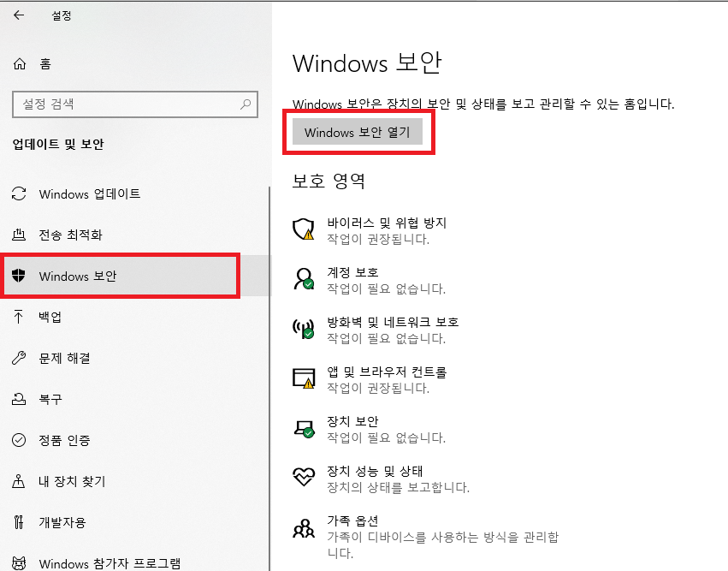Viewport: 728px width, 571px height.
Task: Click the 문제 해결 wrench icon
Action: (19, 358)
